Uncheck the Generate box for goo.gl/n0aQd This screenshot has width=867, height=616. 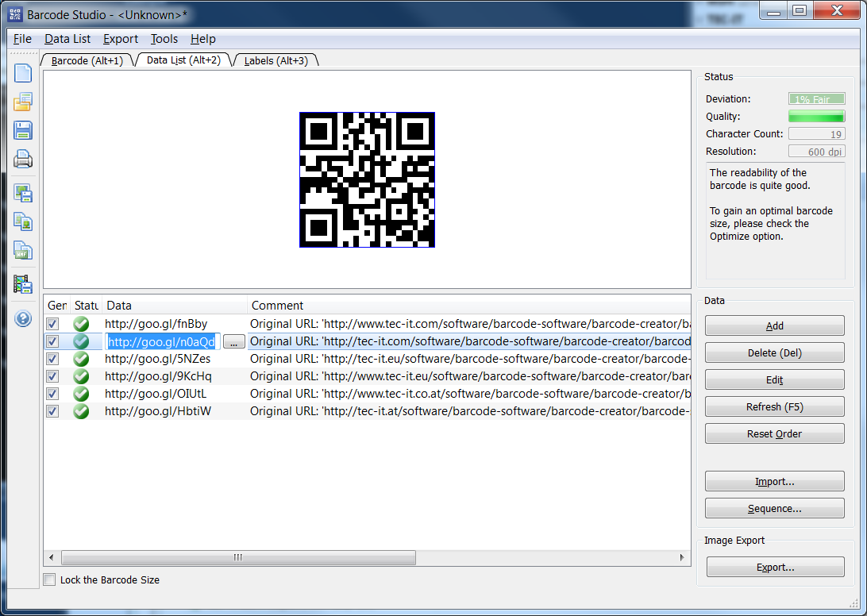52,341
